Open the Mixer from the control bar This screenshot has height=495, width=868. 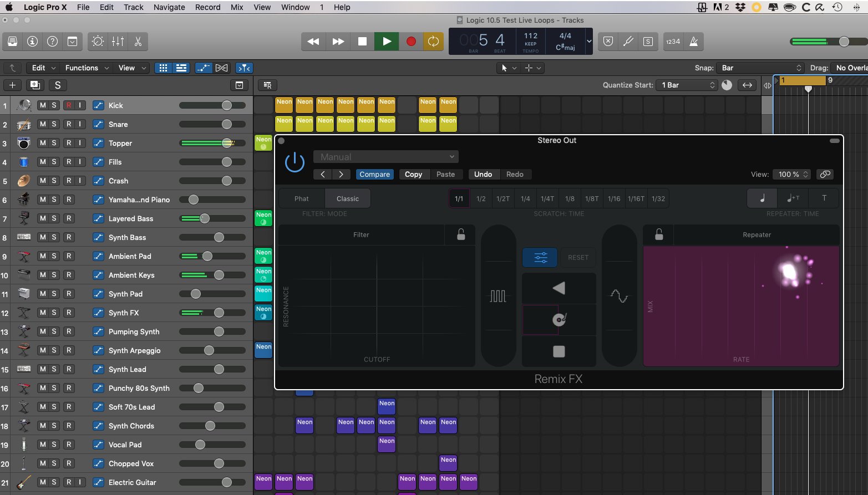click(x=118, y=42)
